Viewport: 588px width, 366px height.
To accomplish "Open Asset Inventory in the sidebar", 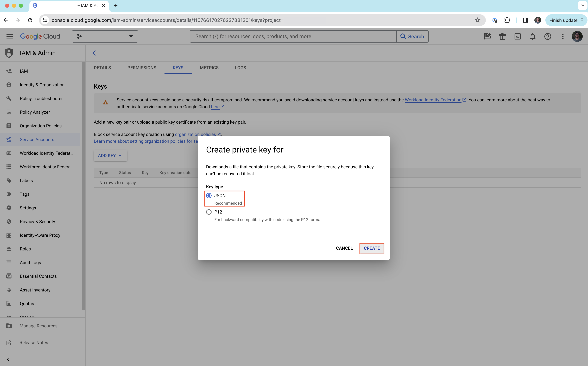I will 40,290.
